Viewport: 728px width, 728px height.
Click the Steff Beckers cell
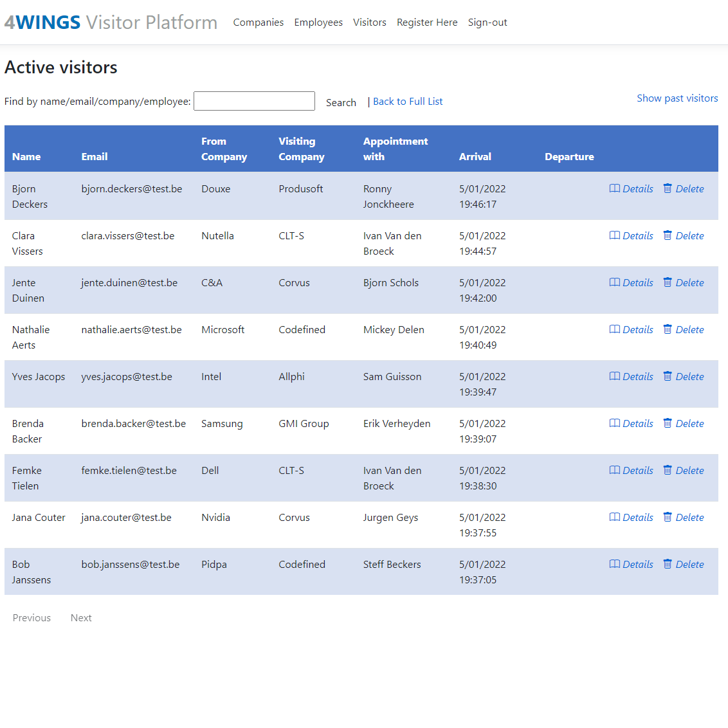pos(392,563)
